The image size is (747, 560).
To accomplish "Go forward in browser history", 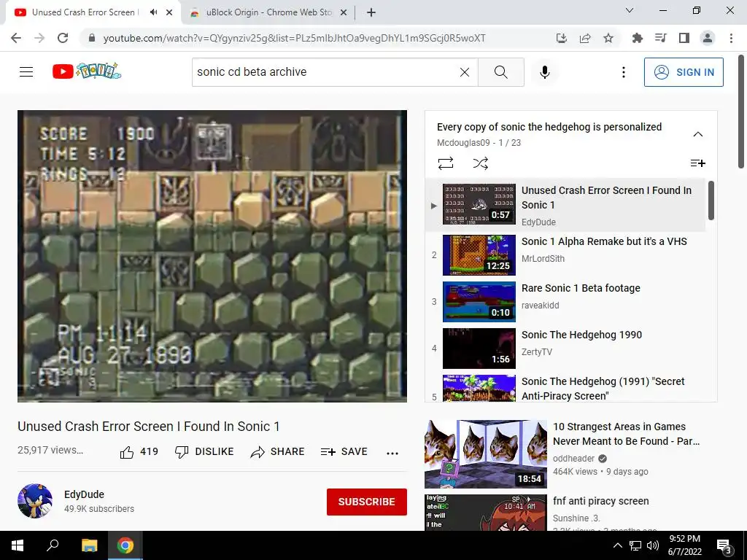I will coord(39,38).
